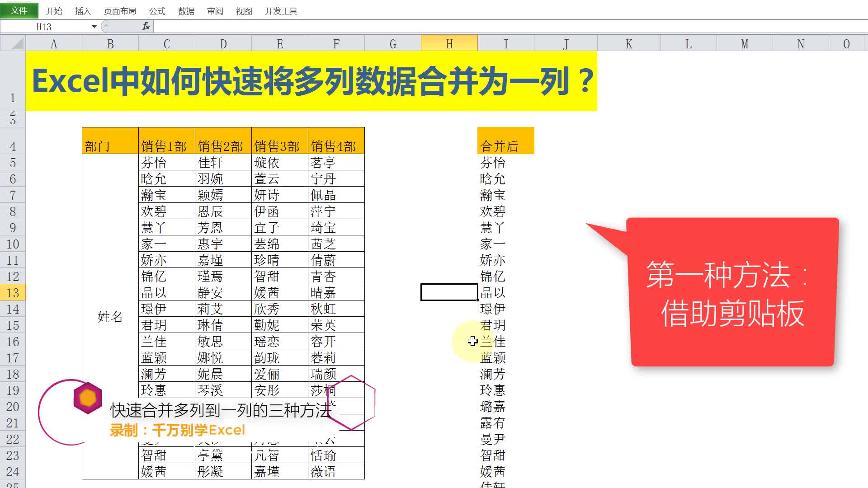The image size is (868, 488).
Task: Open the 文件 menu tab
Action: pos(19,10)
